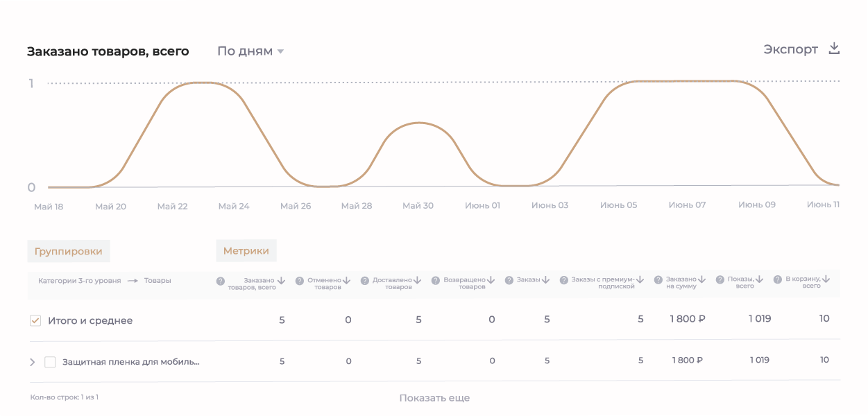The image size is (868, 416).
Task: Click help icon beside Заказано товаров, всего column
Action: tap(221, 281)
